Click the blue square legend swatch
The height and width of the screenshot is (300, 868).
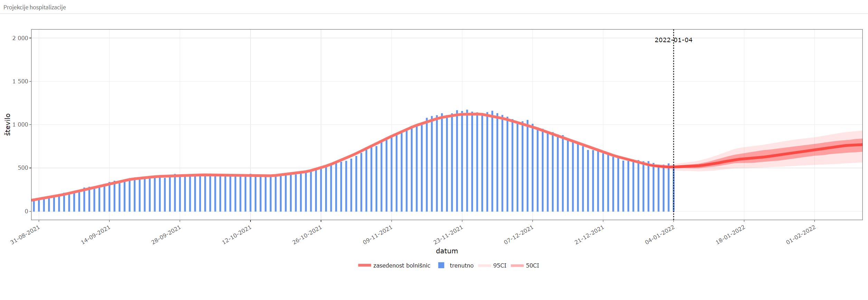click(441, 265)
